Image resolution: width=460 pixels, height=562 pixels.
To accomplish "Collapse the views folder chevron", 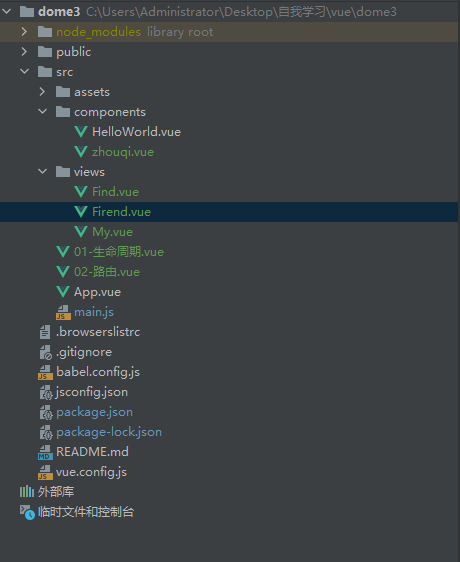I will pyautogui.click(x=42, y=171).
